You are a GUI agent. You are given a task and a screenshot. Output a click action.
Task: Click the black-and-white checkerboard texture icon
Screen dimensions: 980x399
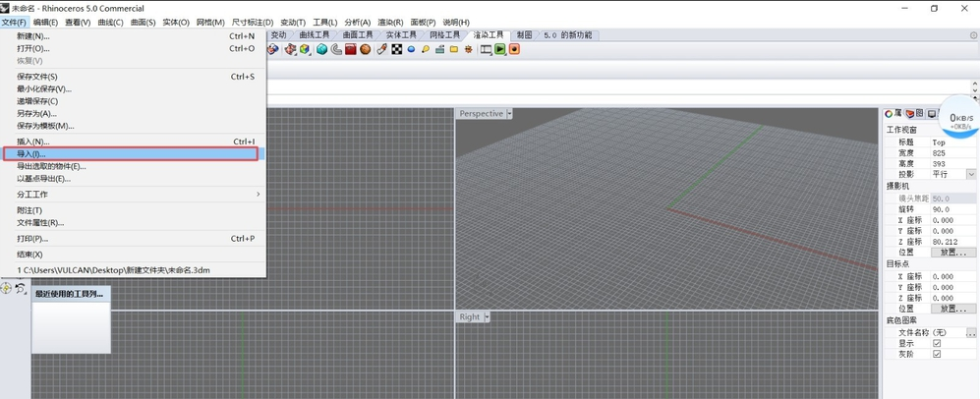[397, 49]
